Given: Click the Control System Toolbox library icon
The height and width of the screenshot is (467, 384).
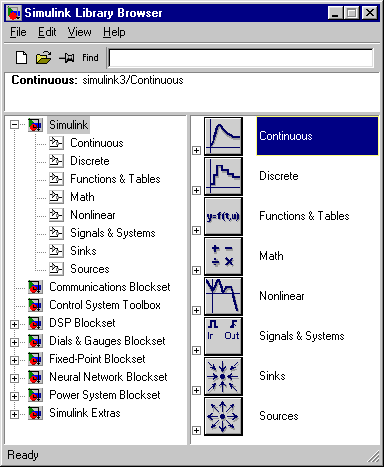Looking at the screenshot, I should (x=35, y=305).
